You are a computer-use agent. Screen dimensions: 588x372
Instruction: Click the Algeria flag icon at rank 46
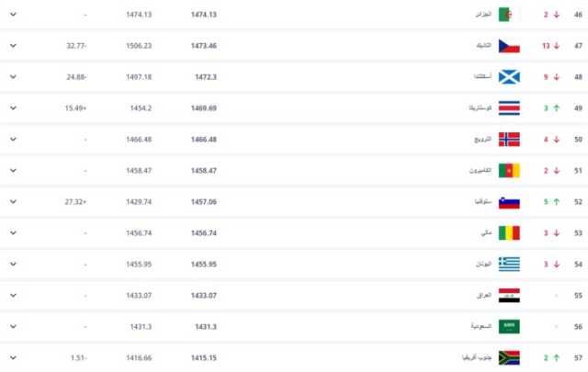coord(505,15)
